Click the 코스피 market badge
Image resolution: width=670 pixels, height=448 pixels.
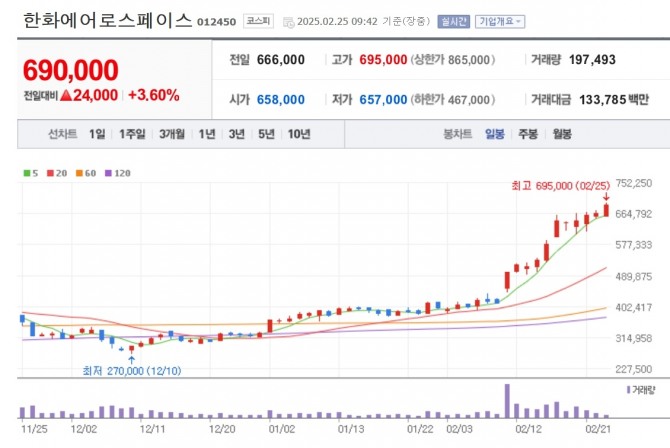(x=258, y=21)
